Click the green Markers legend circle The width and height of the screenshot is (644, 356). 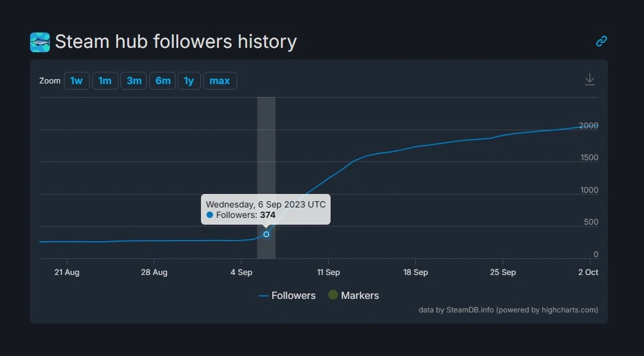(x=333, y=295)
